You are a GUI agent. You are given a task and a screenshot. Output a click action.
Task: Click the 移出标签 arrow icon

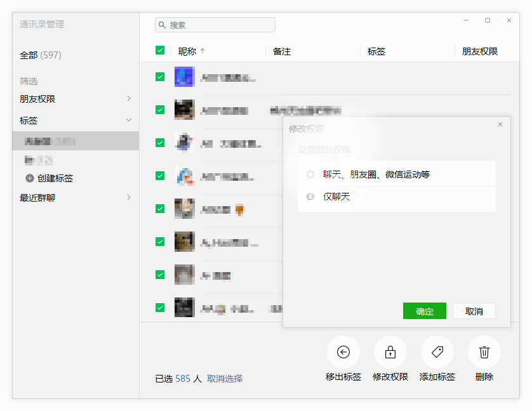pyautogui.click(x=343, y=352)
